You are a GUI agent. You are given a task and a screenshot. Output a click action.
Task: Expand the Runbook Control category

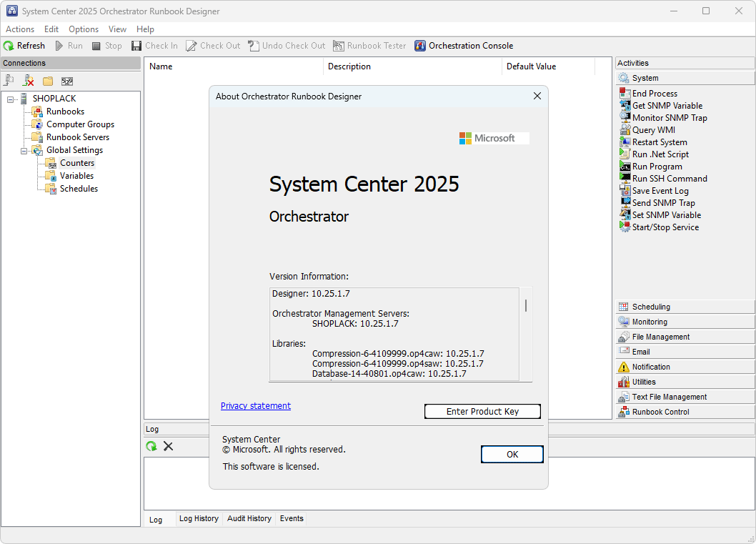click(x=685, y=411)
